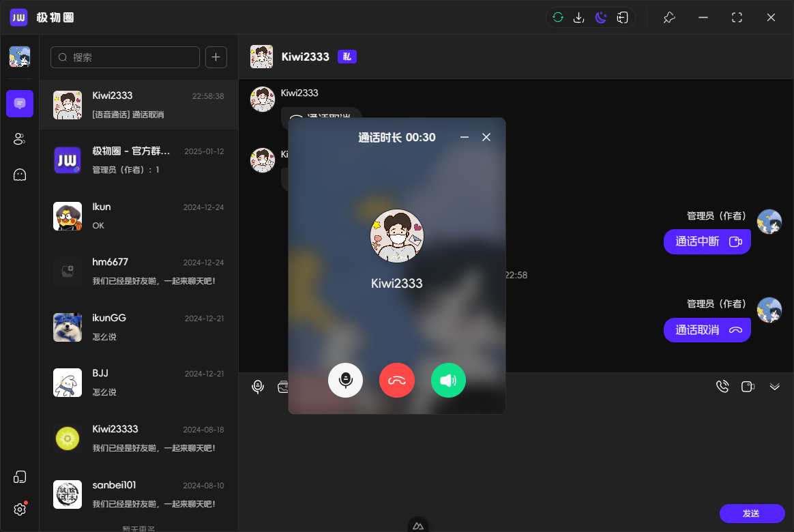The image size is (794, 532).
Task: Close the call popup window
Action: [486, 137]
